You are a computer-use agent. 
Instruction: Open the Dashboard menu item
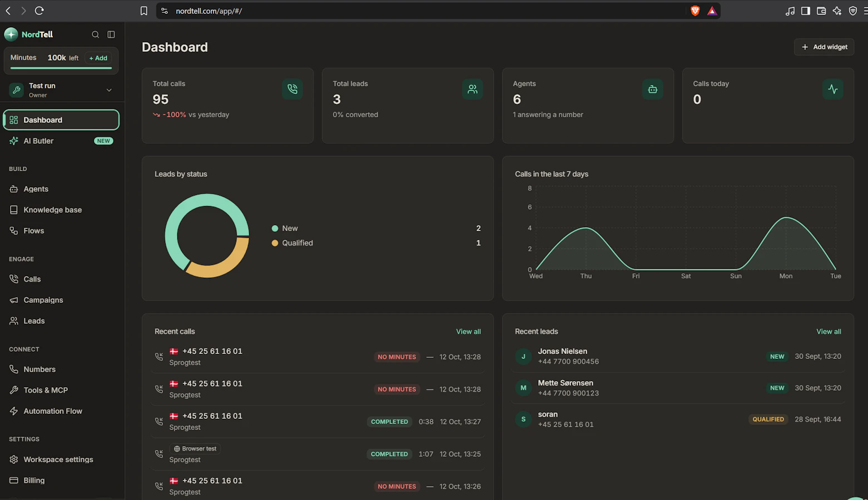click(61, 120)
